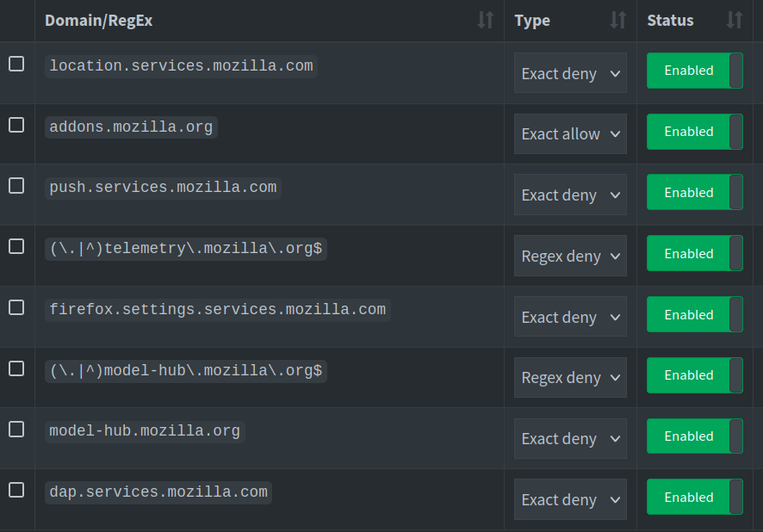This screenshot has width=763, height=532.
Task: Open type dropdown for firefox.settings.services.mozilla.com
Action: (x=570, y=317)
